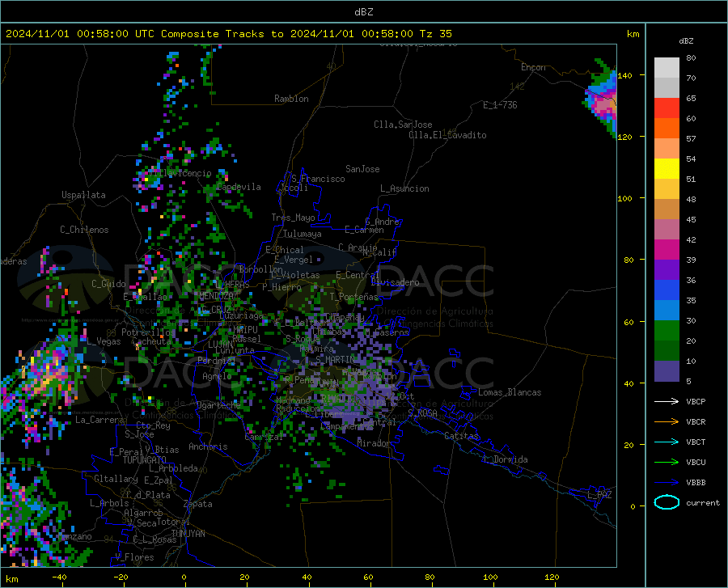The width and height of the screenshot is (728, 588).
Task: Click the 'Divisadero' map label
Action: coord(395,282)
